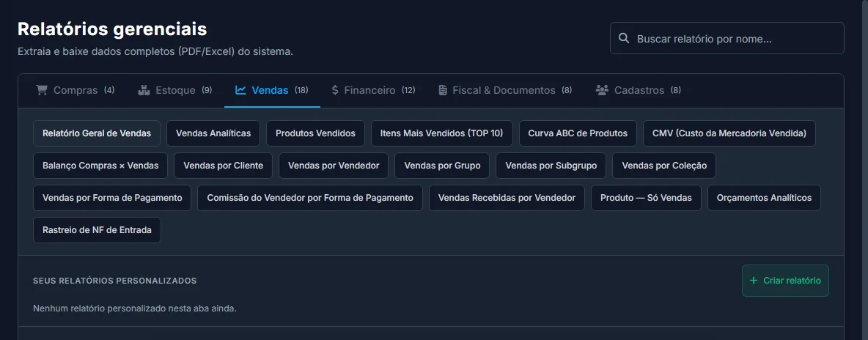
Task: Open Vendas por Vendedor report
Action: (x=334, y=166)
